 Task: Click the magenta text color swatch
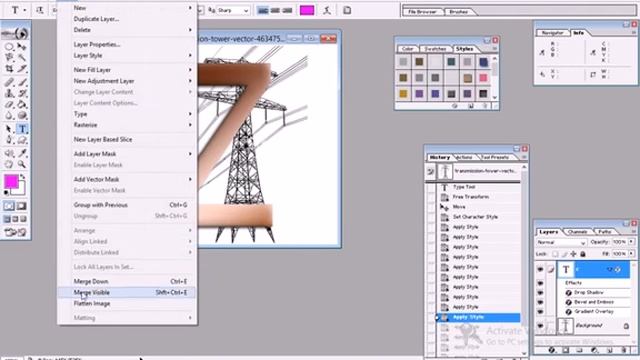(307, 11)
